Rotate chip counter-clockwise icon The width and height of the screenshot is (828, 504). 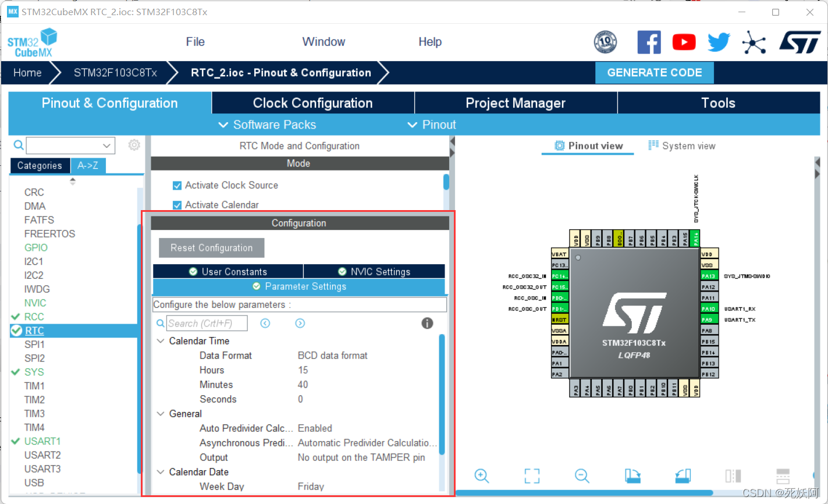pos(683,475)
